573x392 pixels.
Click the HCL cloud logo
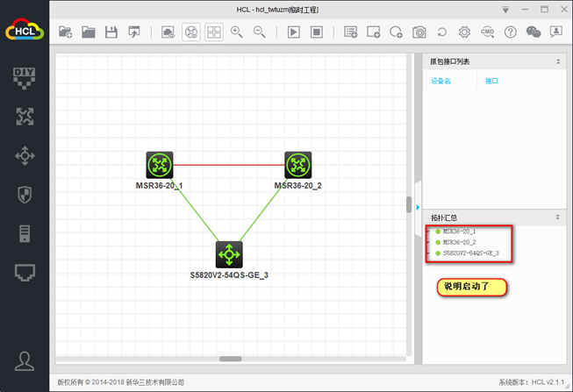coord(25,29)
